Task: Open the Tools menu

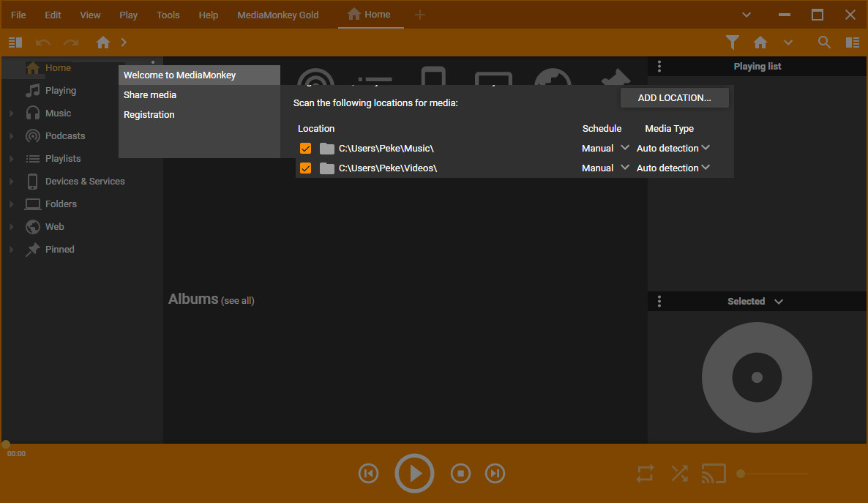Action: click(x=168, y=15)
